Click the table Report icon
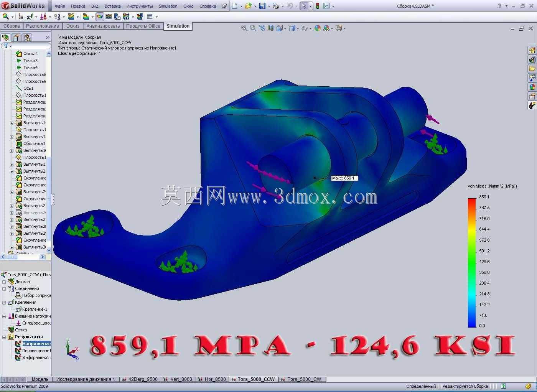Viewport: 537px width, 392px height. coord(150,16)
